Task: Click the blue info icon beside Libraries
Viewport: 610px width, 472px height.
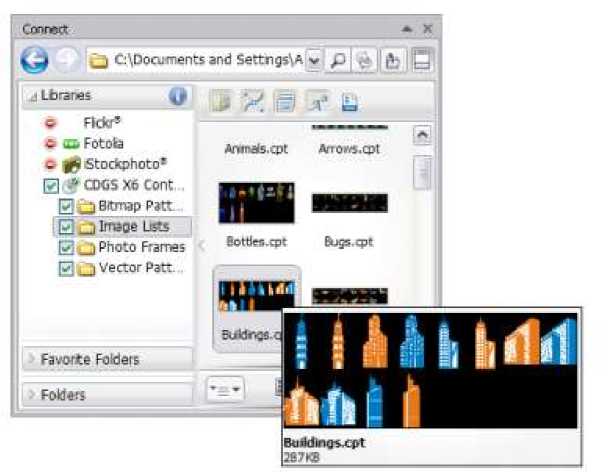Action: tap(178, 96)
